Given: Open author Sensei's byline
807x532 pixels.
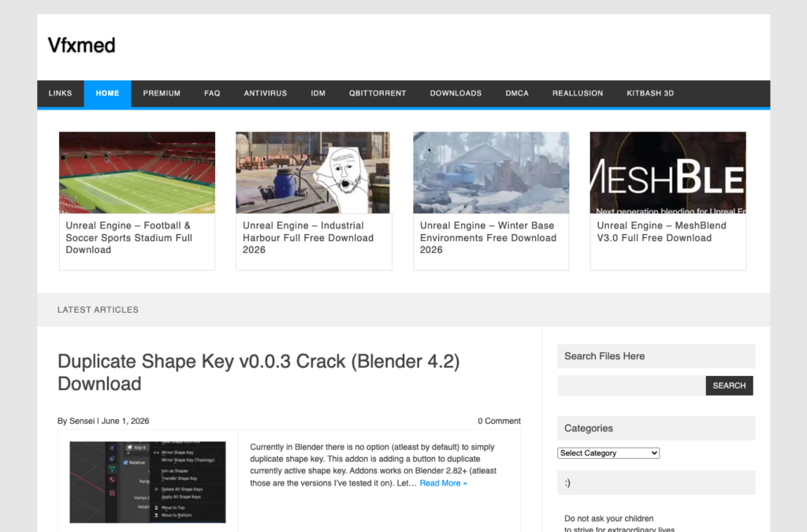Looking at the screenshot, I should point(82,421).
